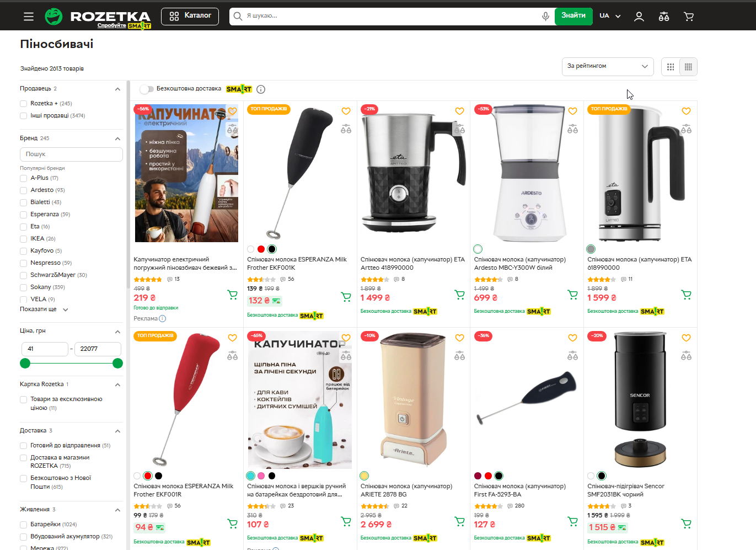Screen dimensions: 756x550
Task: Enable the free delivery toggle
Action: [x=147, y=89]
